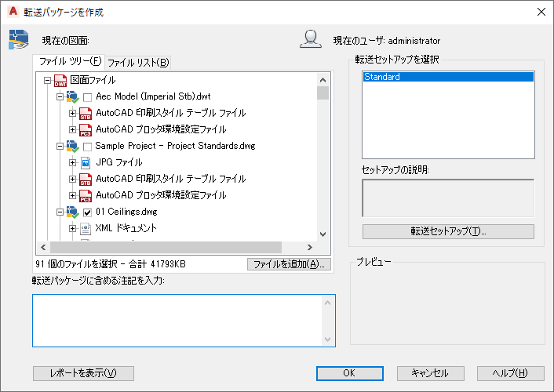The height and width of the screenshot is (392, 554).
Task: Click notes box scroll up arrow
Action: click(x=327, y=303)
